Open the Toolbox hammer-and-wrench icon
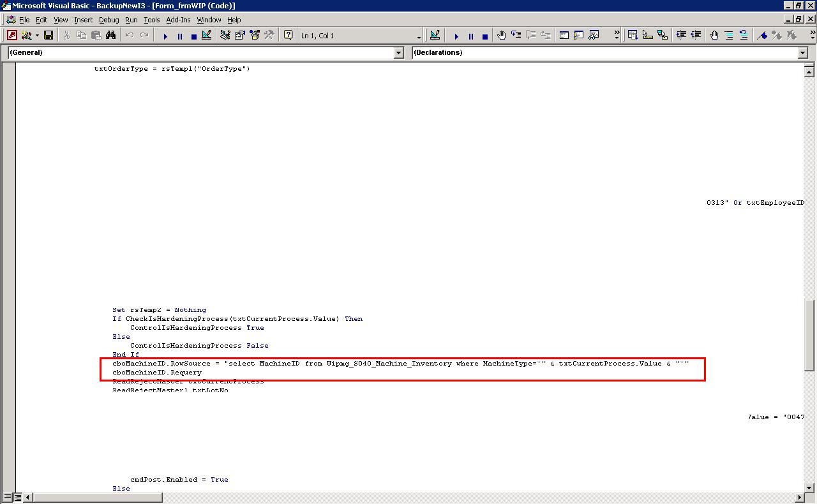This screenshot has width=817, height=504. 269,36
